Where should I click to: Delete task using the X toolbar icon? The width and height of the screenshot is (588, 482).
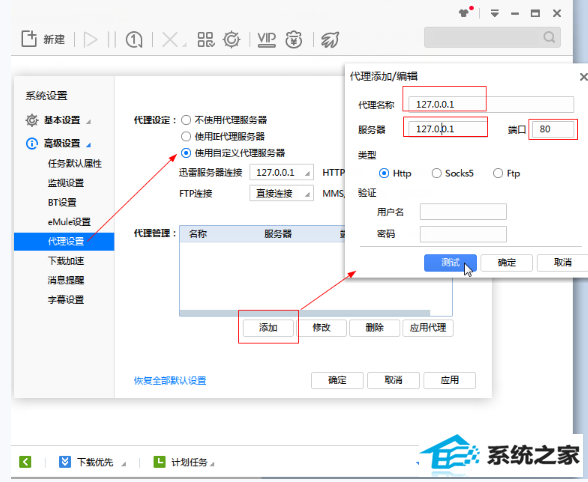(x=170, y=39)
